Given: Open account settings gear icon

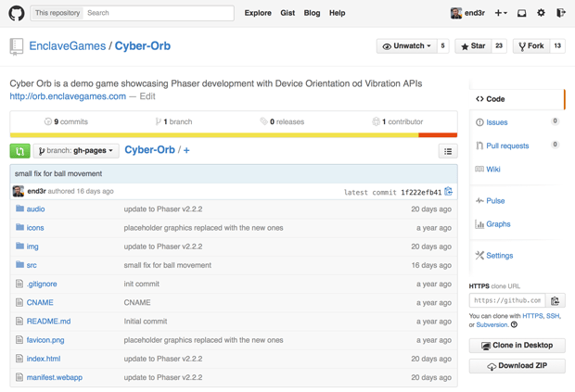Looking at the screenshot, I should tap(542, 13).
